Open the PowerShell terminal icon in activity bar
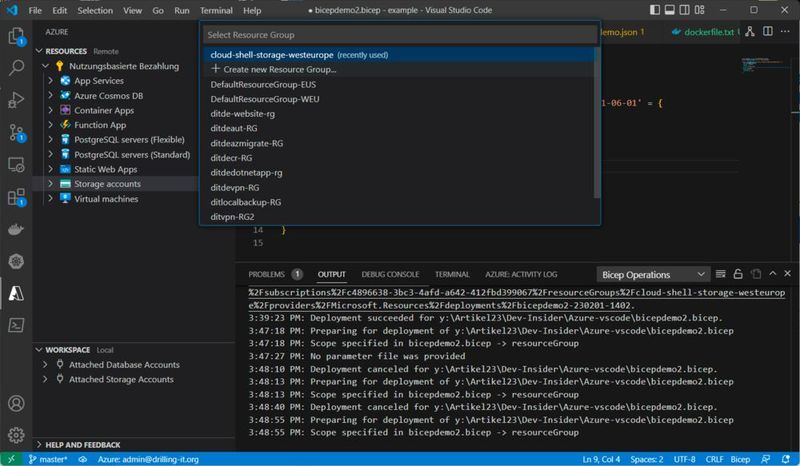 [16, 325]
